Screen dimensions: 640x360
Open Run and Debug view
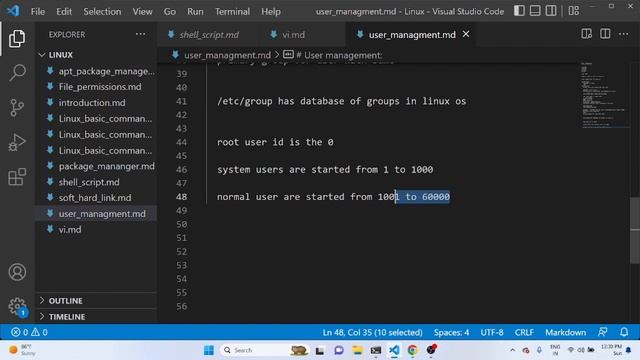coord(17,142)
